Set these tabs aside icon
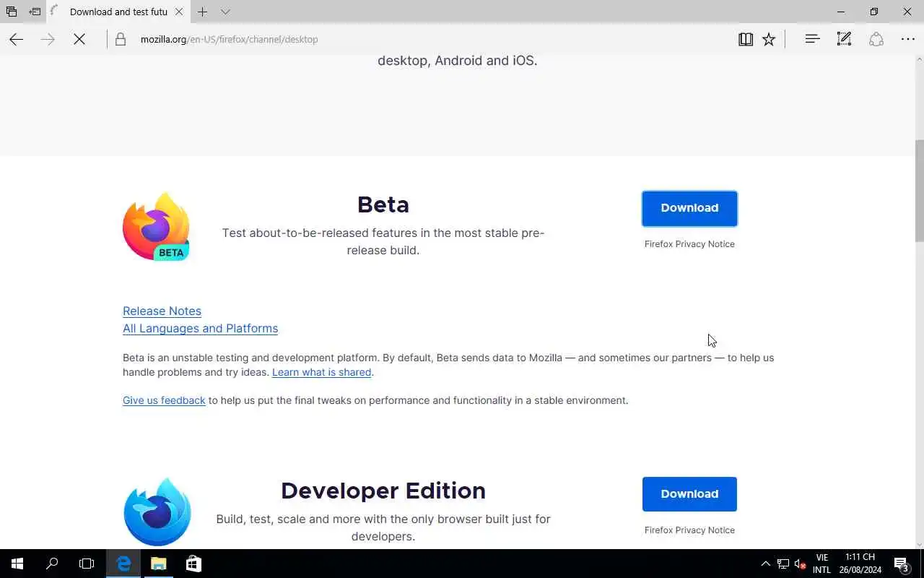The height and width of the screenshot is (578, 924). (35, 12)
